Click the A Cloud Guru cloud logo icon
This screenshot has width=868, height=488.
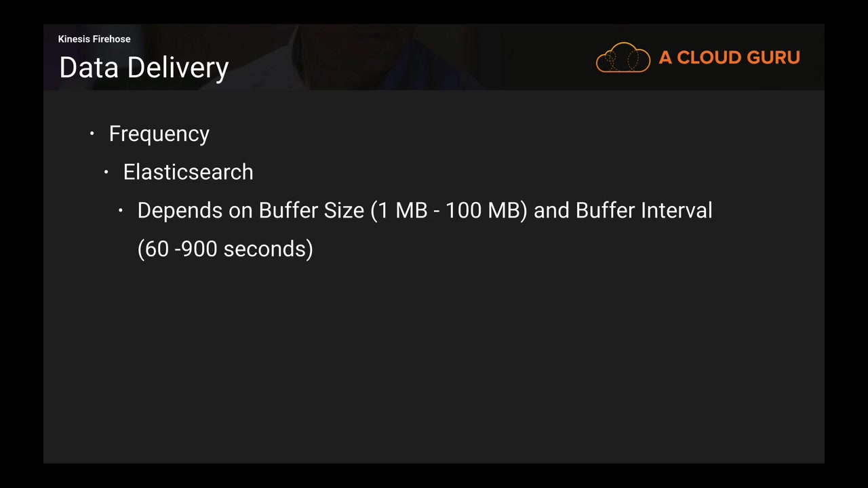tap(623, 58)
